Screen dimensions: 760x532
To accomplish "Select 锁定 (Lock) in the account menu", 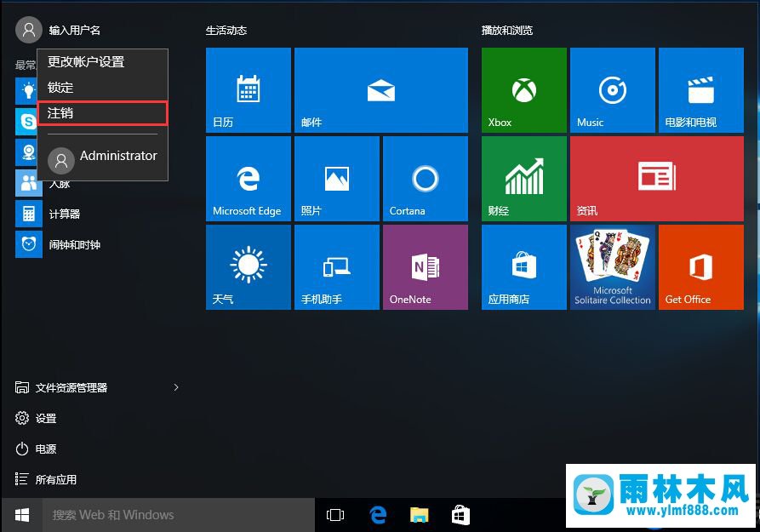I will coord(102,88).
